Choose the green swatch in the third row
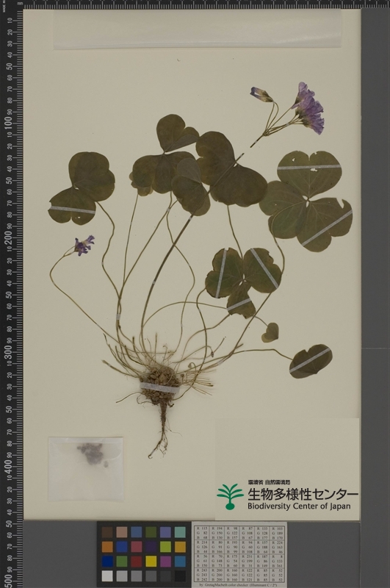This screenshot has height=588, width=390. 122,561
